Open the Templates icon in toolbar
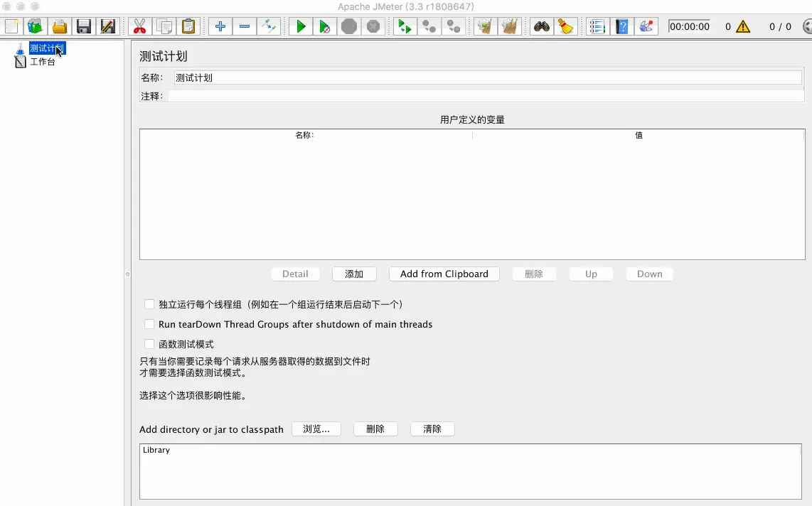The height and width of the screenshot is (506, 812). pos(36,26)
